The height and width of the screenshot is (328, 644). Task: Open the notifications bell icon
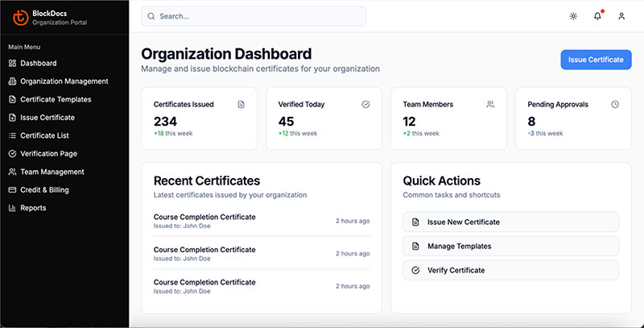[597, 16]
